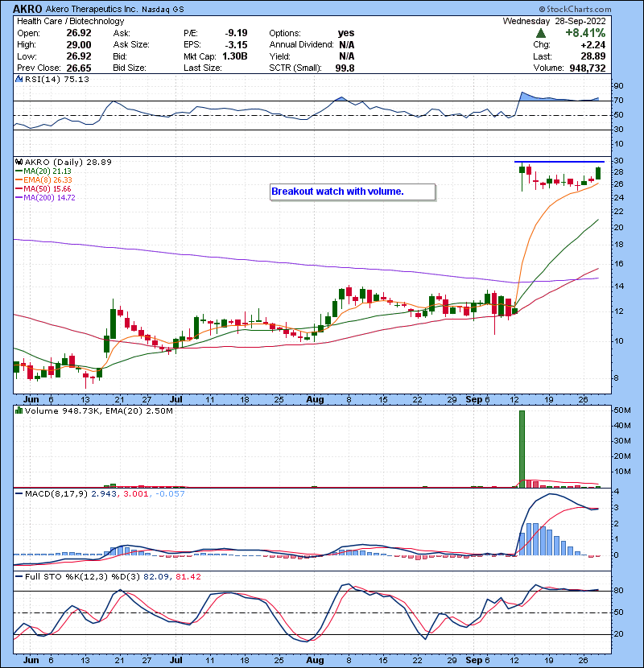644x668 pixels.
Task: Select the EMA(8) 26.33 legend entry
Action: 43,180
